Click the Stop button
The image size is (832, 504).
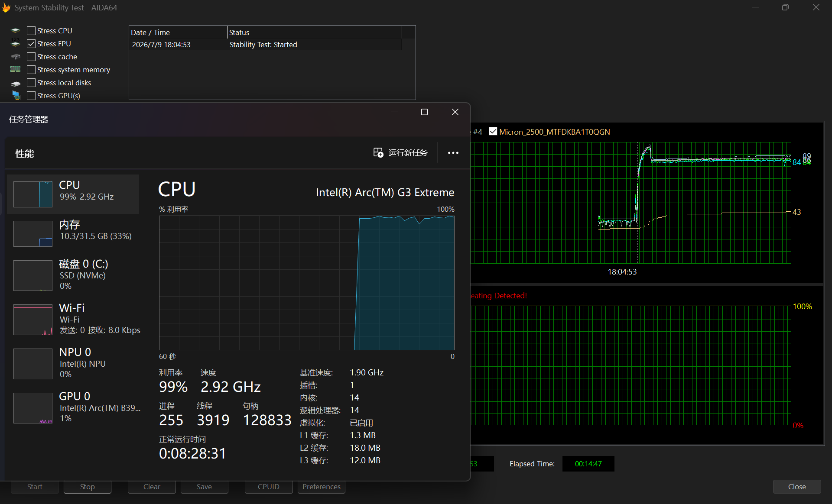tap(87, 487)
